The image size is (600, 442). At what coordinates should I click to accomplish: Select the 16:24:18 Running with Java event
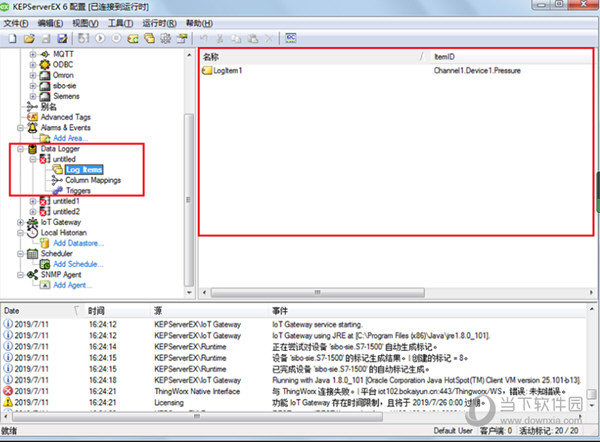pyautogui.click(x=294, y=380)
